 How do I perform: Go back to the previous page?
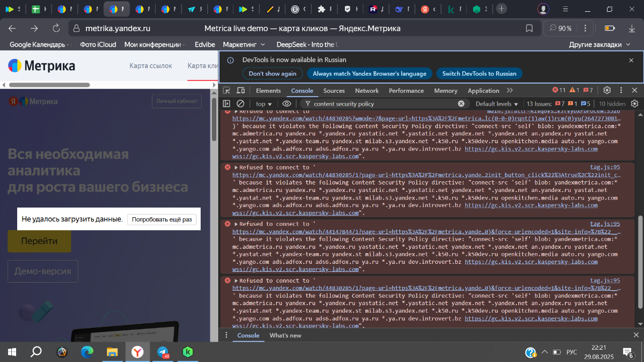pyautogui.click(x=12, y=28)
